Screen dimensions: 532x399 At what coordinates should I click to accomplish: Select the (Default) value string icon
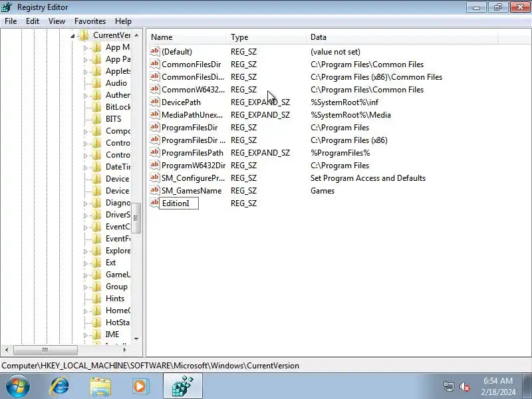tap(155, 52)
